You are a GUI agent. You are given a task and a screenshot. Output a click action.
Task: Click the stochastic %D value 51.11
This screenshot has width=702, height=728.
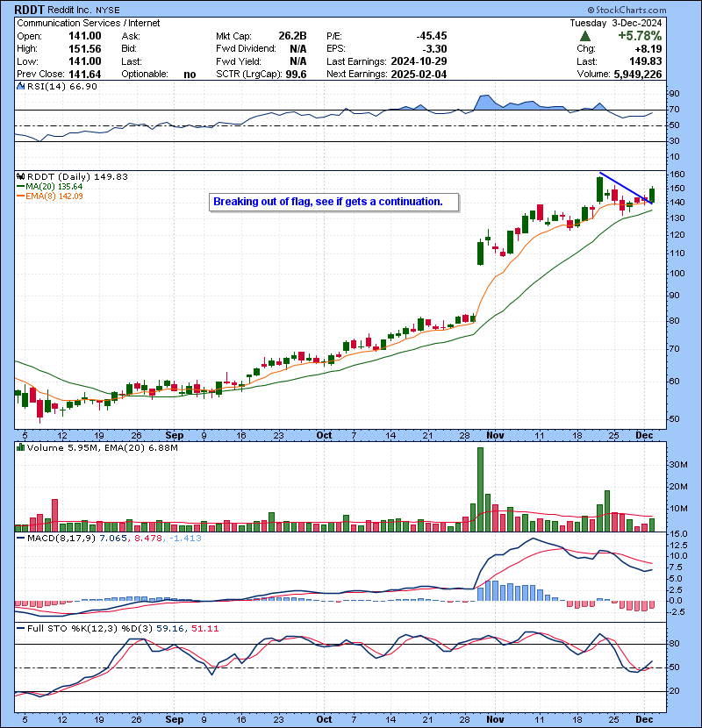(204, 628)
